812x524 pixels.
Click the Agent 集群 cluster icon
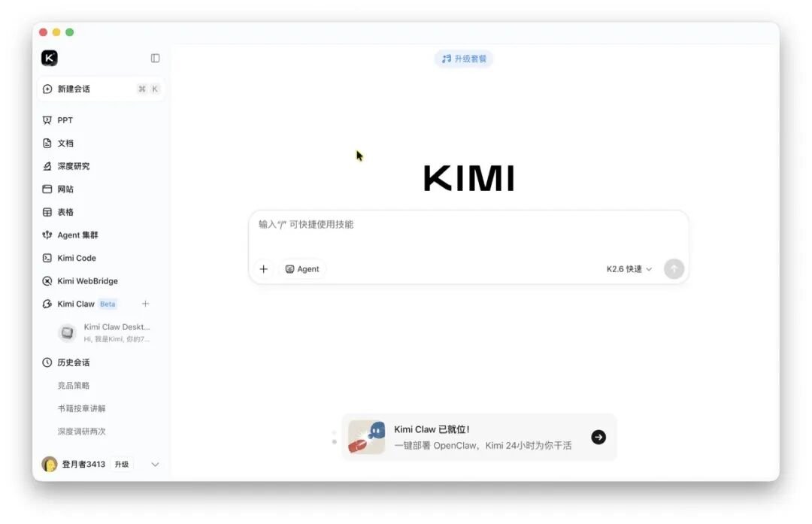click(x=47, y=235)
